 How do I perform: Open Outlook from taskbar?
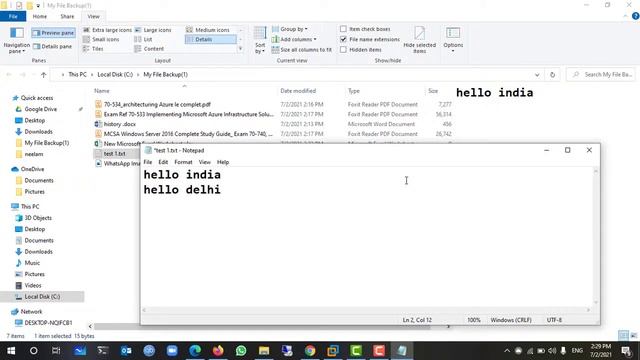coord(126,351)
